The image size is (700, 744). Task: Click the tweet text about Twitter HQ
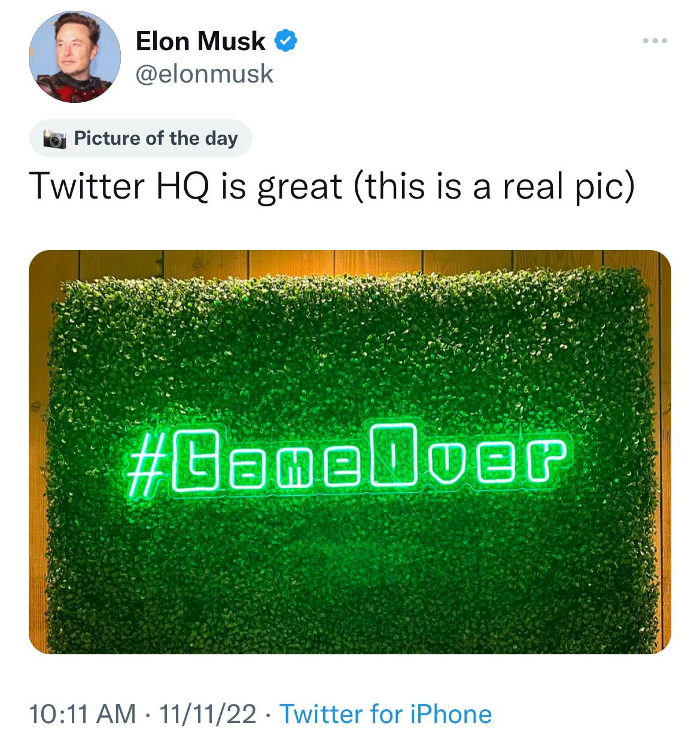(x=331, y=187)
